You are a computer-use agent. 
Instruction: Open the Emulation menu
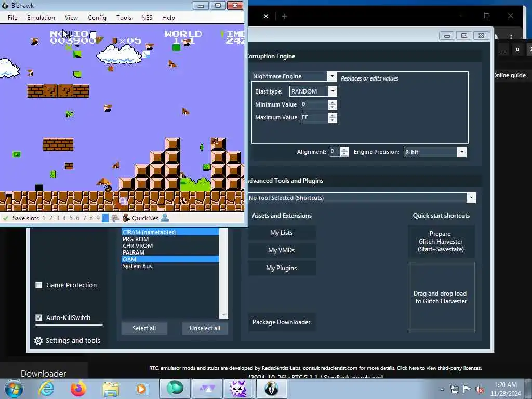click(41, 17)
